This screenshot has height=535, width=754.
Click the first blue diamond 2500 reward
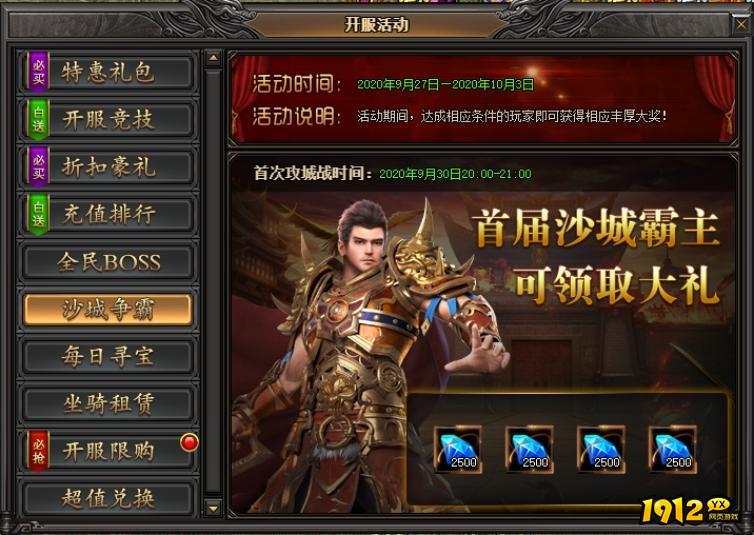(x=458, y=449)
